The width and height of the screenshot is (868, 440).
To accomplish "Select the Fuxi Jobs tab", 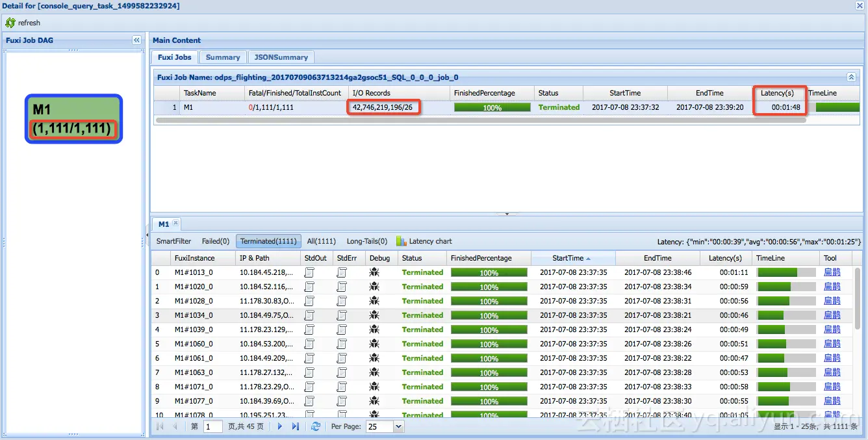I will tap(175, 57).
